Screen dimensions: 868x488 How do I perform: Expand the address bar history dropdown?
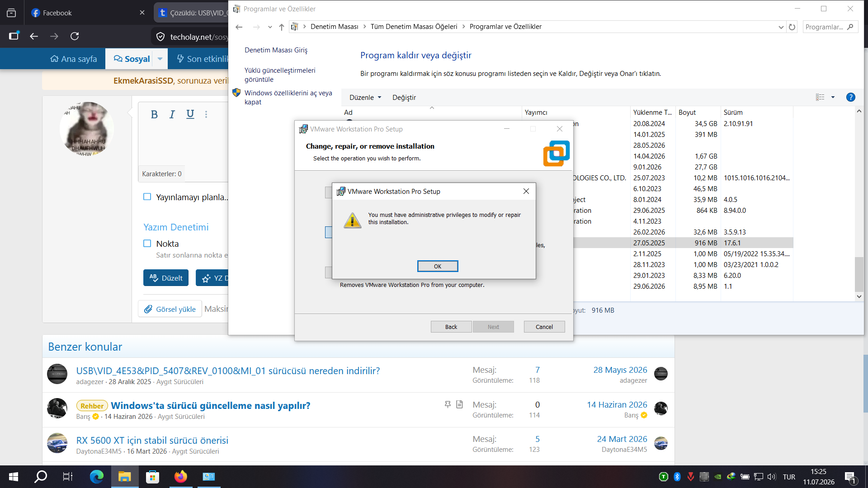point(781,27)
